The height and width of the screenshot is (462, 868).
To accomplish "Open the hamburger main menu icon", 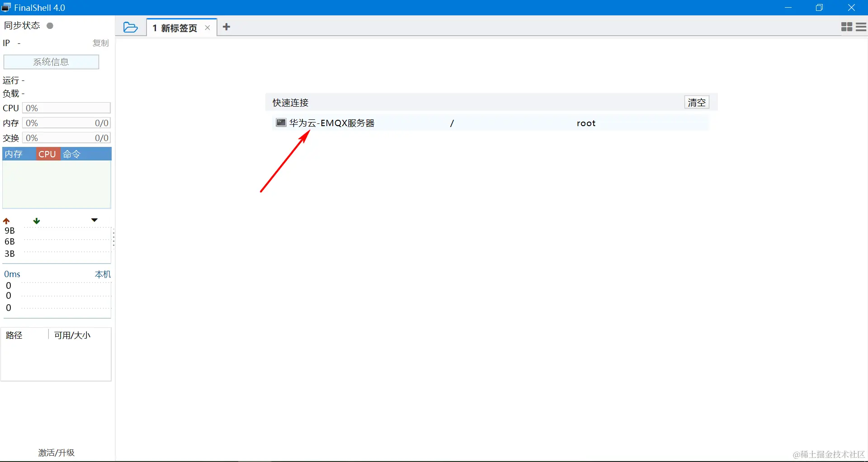I will click(861, 27).
